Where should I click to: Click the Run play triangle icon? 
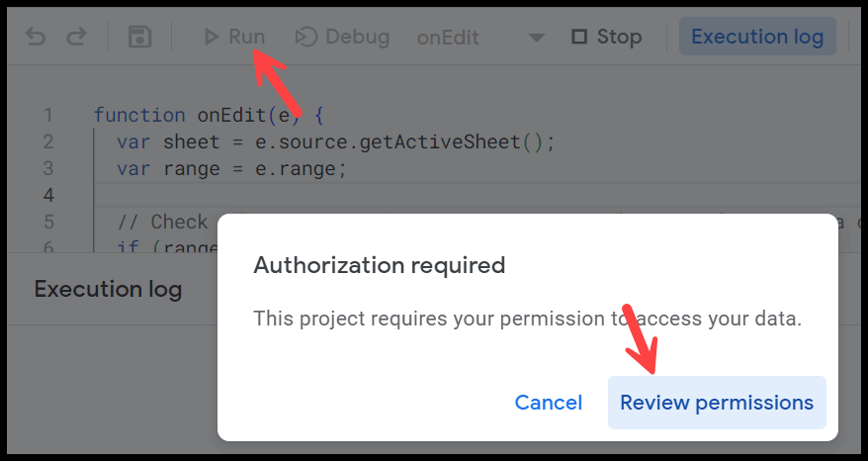[x=211, y=38]
